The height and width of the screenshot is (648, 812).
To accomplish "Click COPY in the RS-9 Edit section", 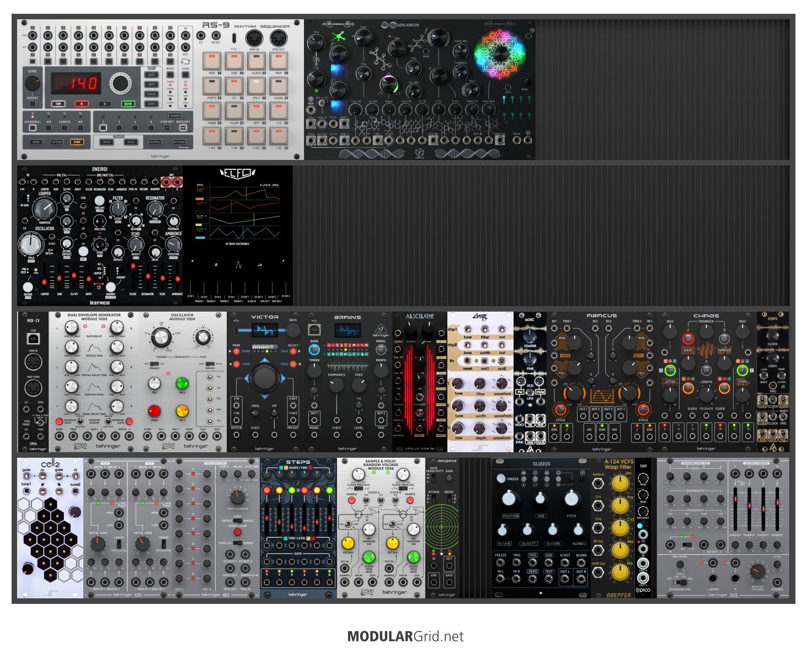I will coord(151,84).
